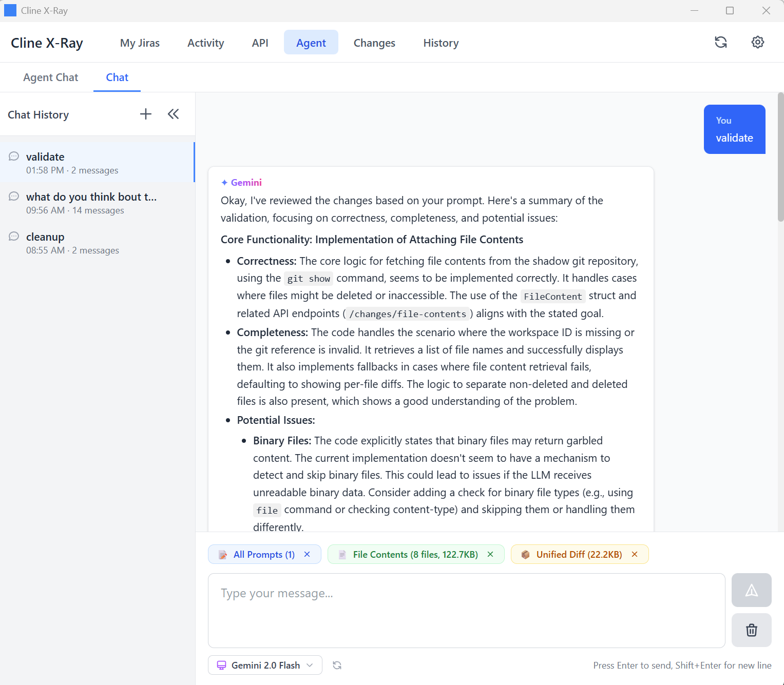Maximize the Cline X-Ray window
Viewport: 784px width, 685px height.
730,10
